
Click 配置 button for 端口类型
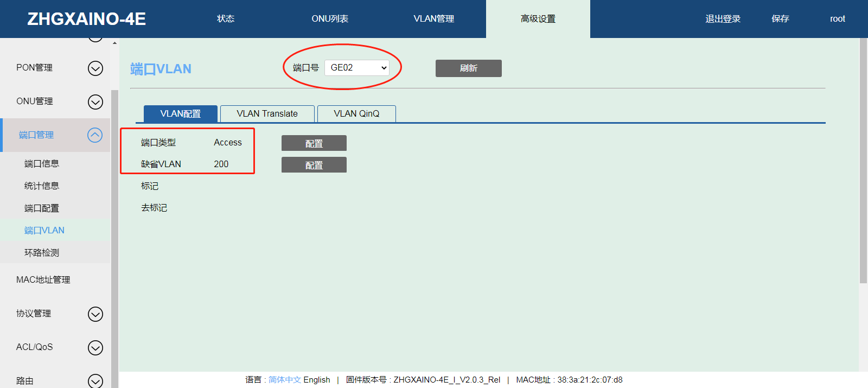click(x=314, y=143)
